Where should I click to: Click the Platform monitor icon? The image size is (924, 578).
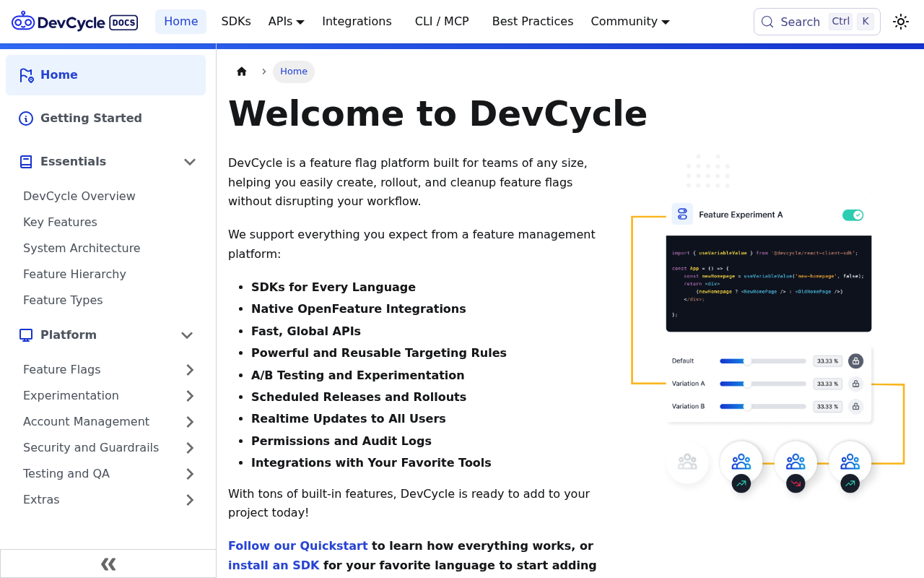coord(26,335)
